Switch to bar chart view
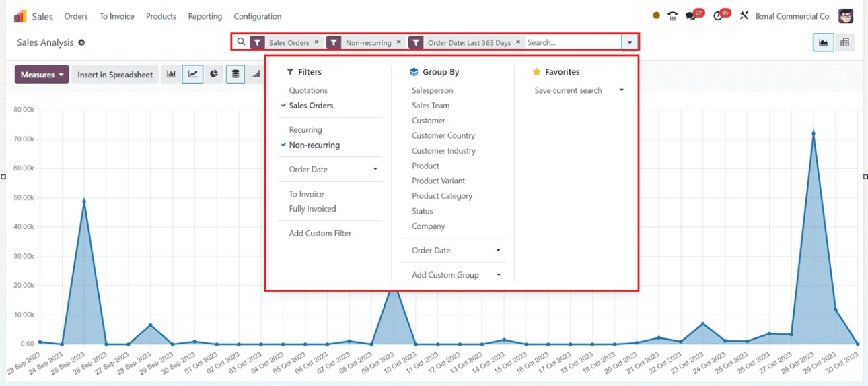This screenshot has height=386, width=868. pos(172,75)
